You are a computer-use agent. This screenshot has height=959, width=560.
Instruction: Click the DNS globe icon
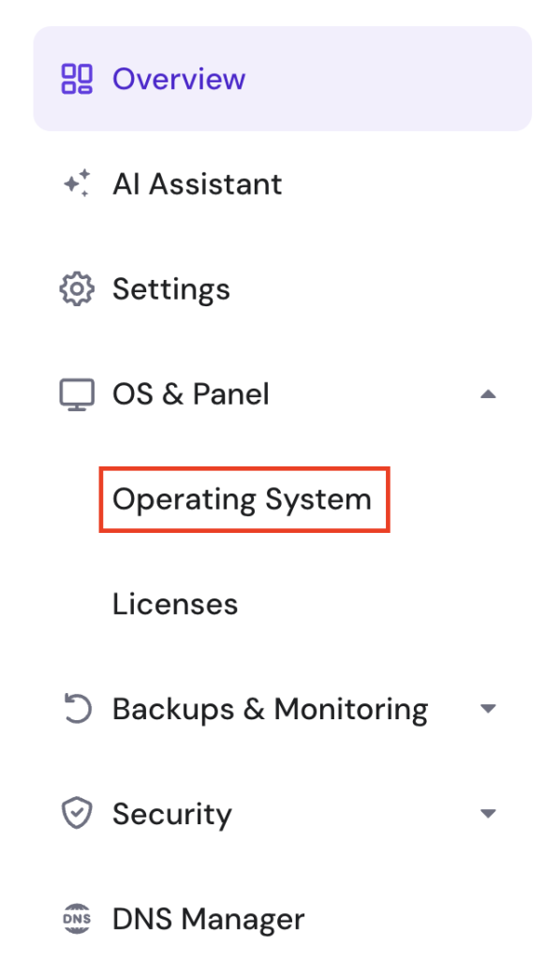click(x=78, y=919)
